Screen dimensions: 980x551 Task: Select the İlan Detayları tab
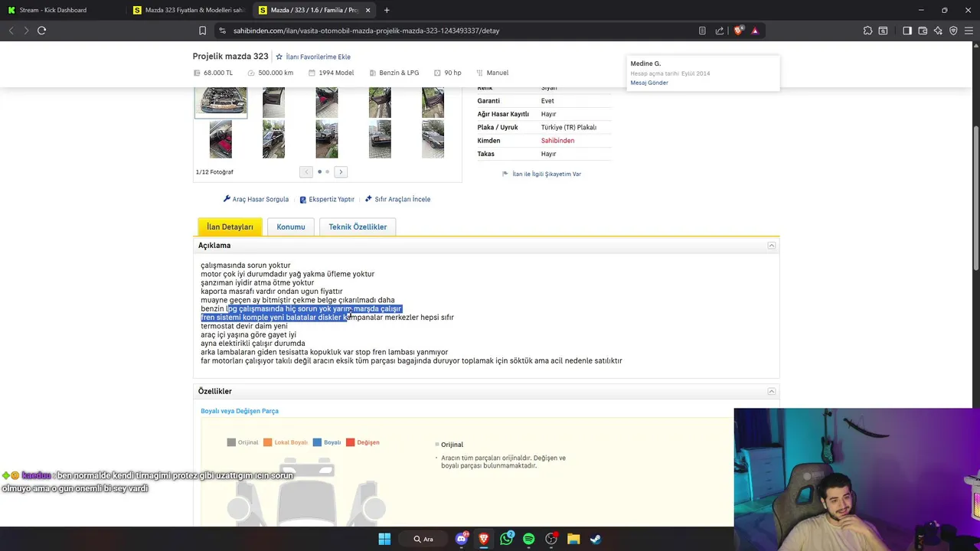(x=230, y=227)
